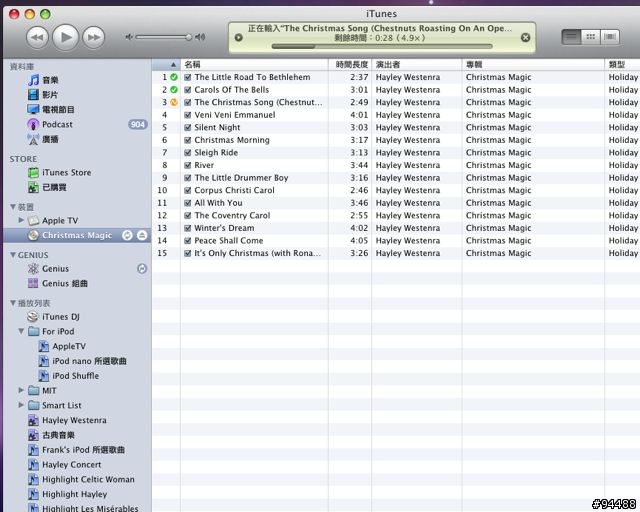Open the Radio library icon
Viewport: 640px width, 512px height.
(x=33, y=139)
